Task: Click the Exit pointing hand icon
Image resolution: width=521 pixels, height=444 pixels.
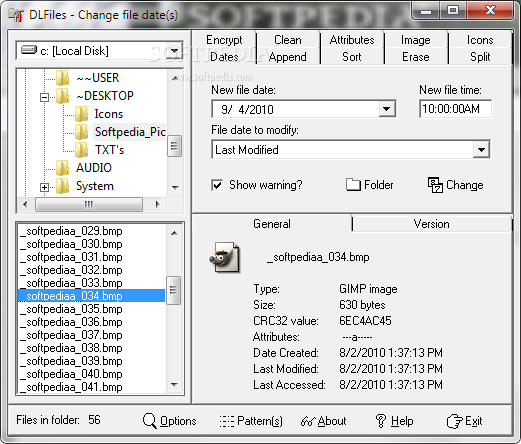Action: tap(454, 421)
